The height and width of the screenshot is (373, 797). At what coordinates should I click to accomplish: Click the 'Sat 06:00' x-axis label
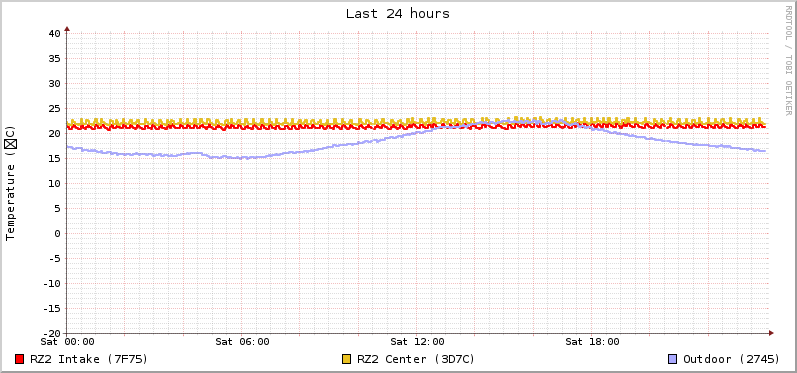click(242, 341)
